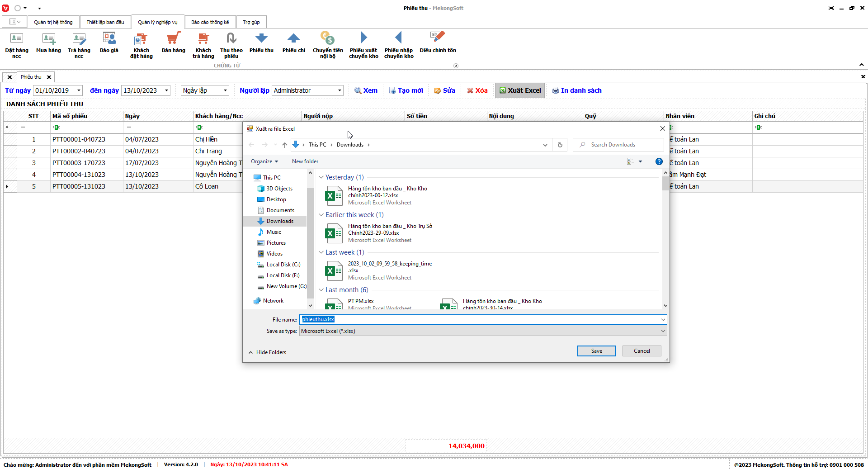
Task: Collapse the Last week file group
Action: [x=321, y=252]
